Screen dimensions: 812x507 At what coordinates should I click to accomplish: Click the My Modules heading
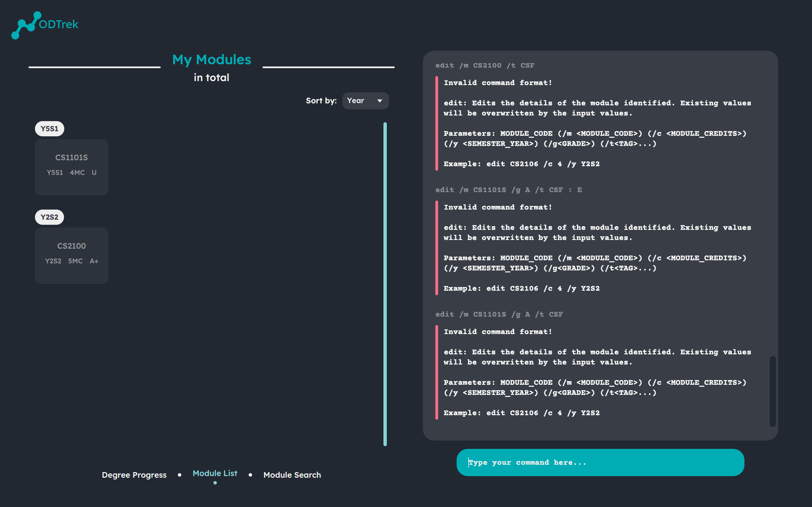[x=211, y=60]
